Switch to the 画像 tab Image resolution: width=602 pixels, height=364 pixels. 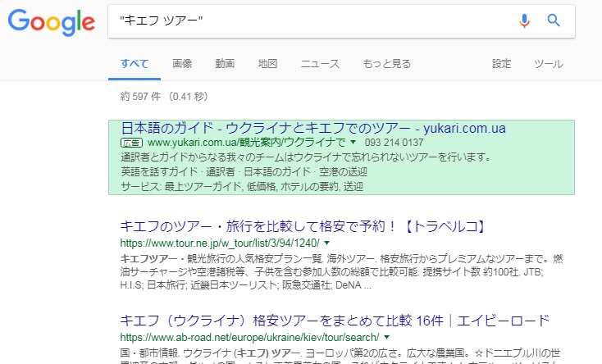182,64
